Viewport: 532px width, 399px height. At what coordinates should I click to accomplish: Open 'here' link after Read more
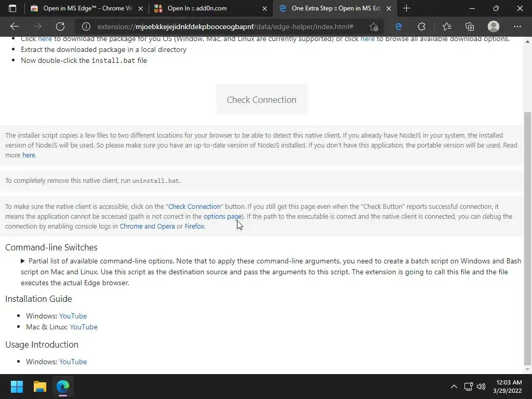[29, 155]
